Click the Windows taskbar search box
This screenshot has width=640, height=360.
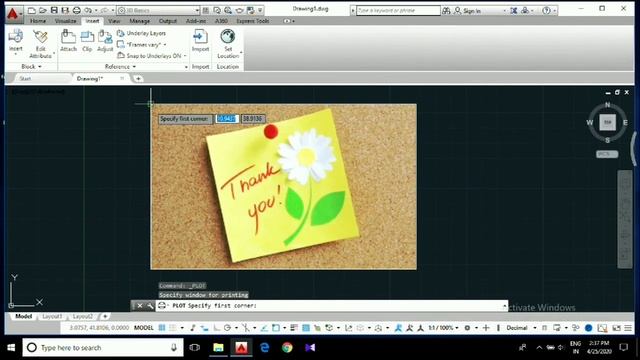(x=103, y=348)
